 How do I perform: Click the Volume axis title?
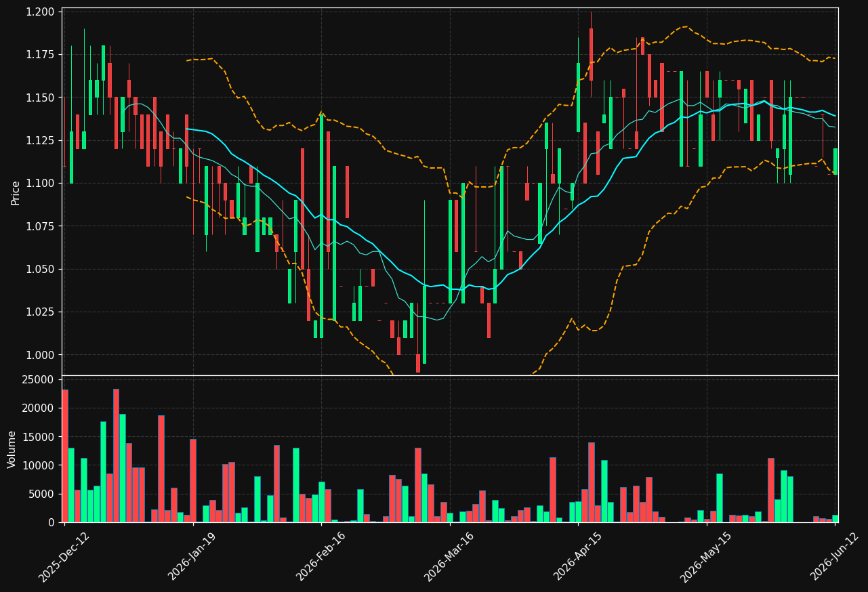pos(12,449)
